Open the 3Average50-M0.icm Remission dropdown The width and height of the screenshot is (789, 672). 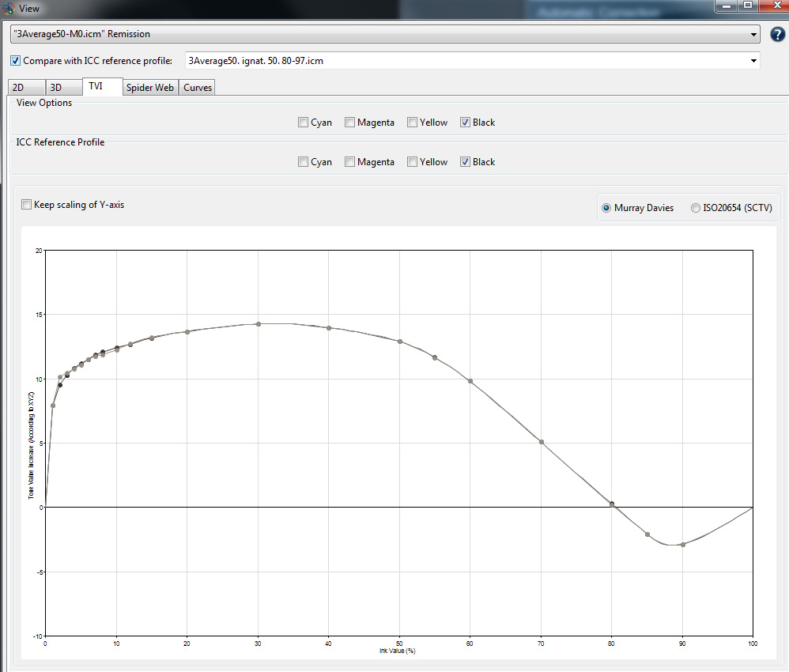385,34
